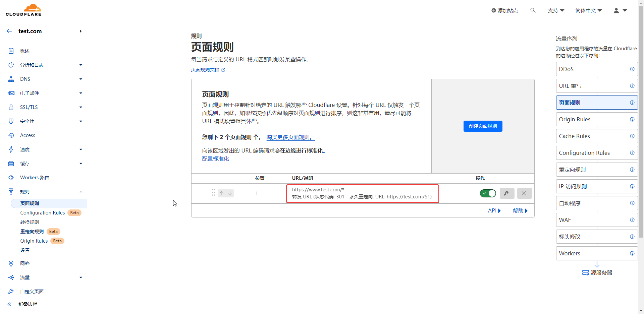
Task: Expand the SSL/TLS sidebar menu
Action: coord(80,107)
